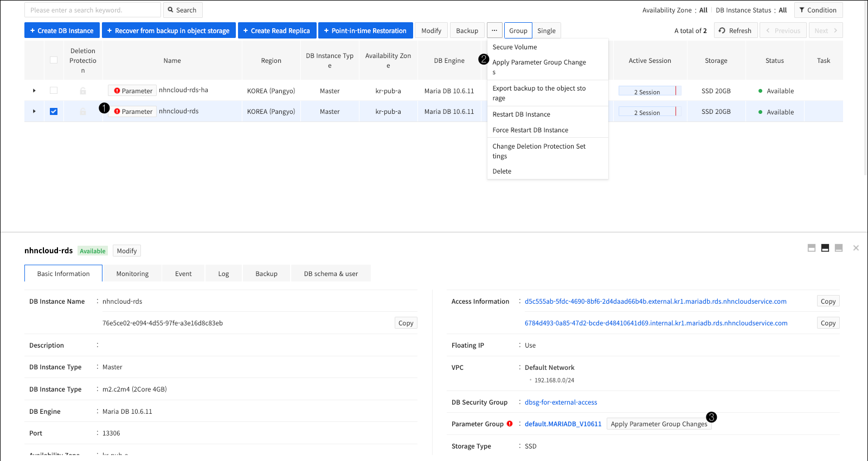Click the lock icon in nhncloud-rds-ha row
The height and width of the screenshot is (461, 868).
83,91
